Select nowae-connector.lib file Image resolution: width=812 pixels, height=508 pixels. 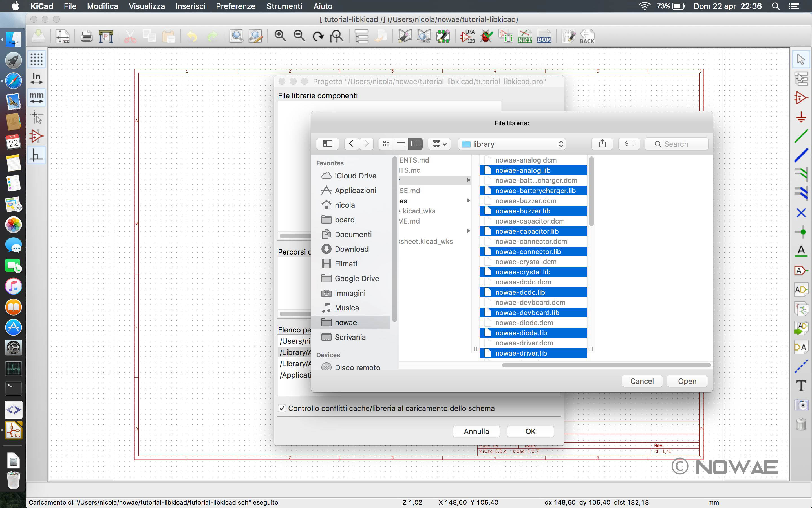[533, 252]
